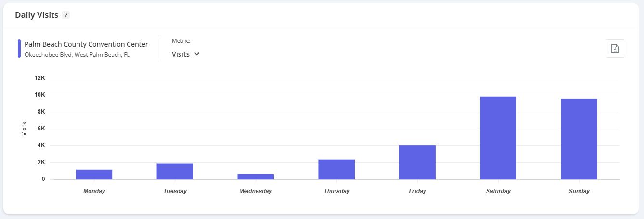Click the Metric label above dropdown
Image resolution: width=644 pixels, height=219 pixels.
click(181, 41)
